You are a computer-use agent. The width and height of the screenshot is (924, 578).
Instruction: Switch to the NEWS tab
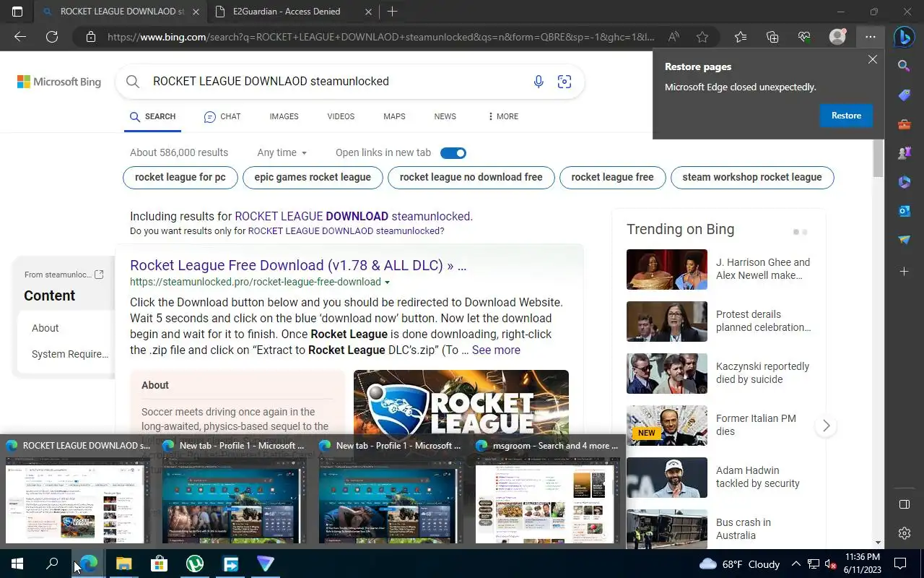point(445,116)
